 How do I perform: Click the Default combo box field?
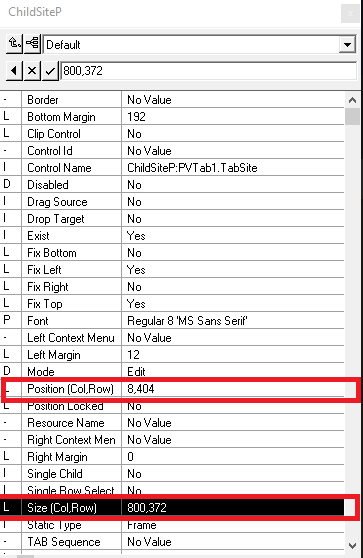click(200, 44)
